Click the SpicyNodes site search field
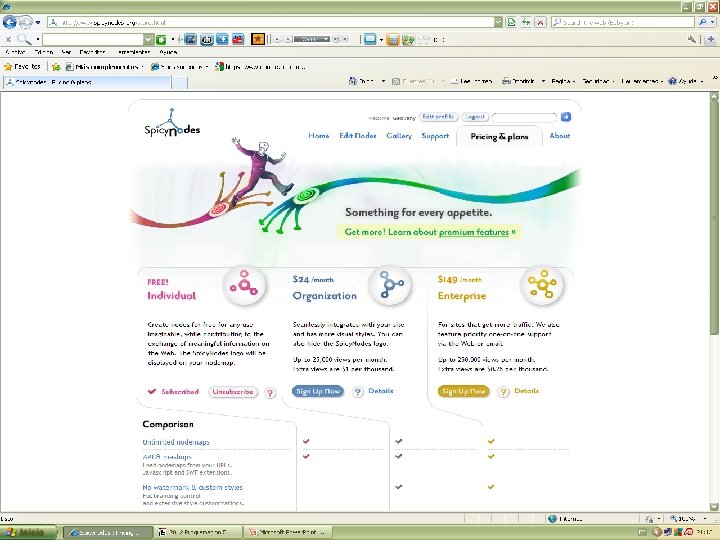The image size is (720, 540). tap(524, 118)
